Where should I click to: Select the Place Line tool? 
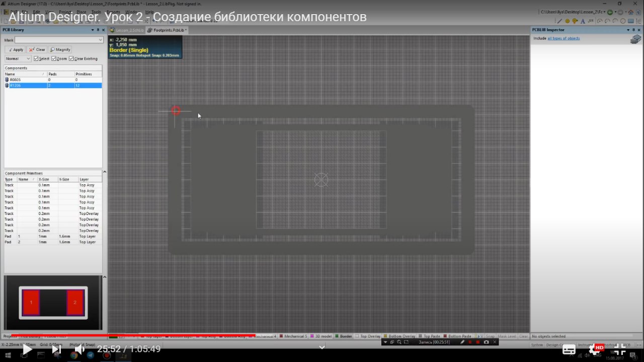tap(559, 21)
